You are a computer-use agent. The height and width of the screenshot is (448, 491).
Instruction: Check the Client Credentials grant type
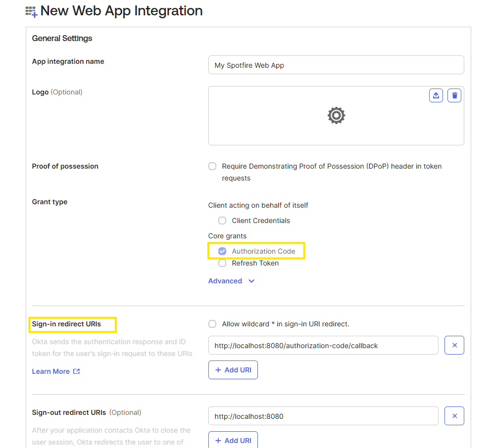(222, 221)
